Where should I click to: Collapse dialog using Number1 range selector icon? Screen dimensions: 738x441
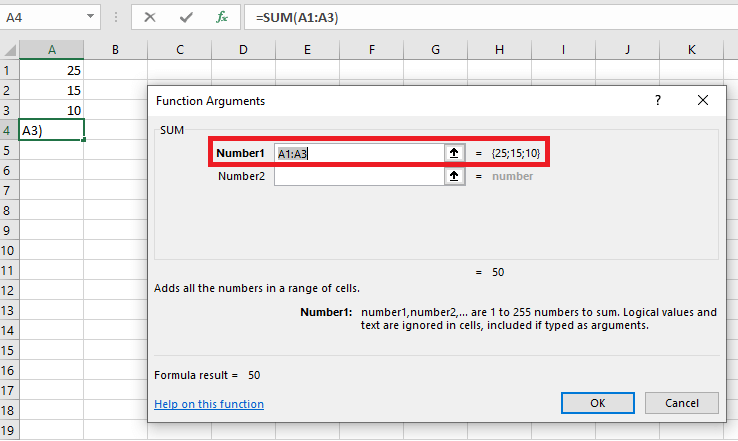(454, 153)
